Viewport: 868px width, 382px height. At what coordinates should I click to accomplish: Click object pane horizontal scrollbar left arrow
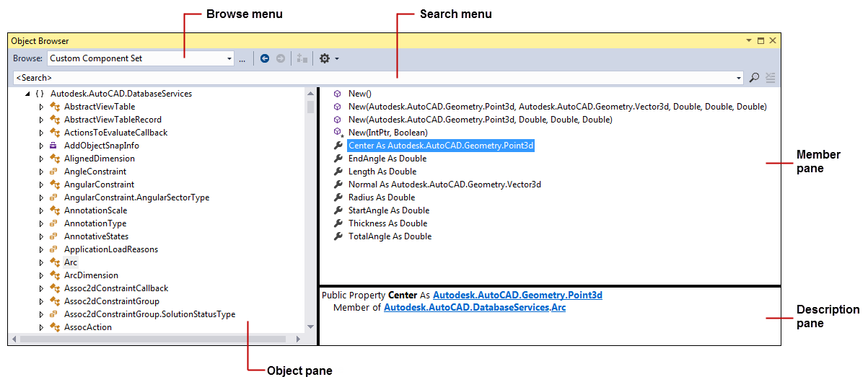tap(14, 339)
